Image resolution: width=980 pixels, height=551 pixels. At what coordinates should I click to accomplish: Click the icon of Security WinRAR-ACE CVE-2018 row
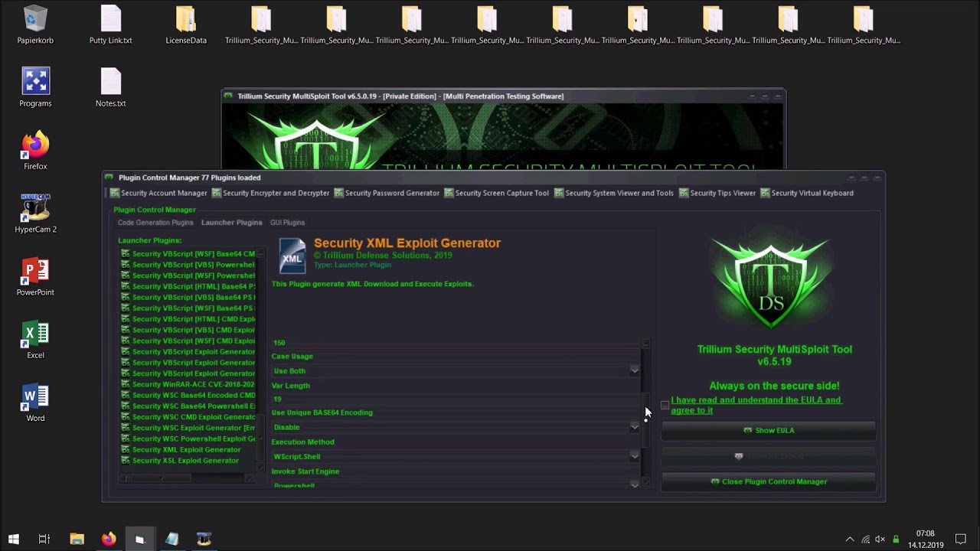click(126, 384)
